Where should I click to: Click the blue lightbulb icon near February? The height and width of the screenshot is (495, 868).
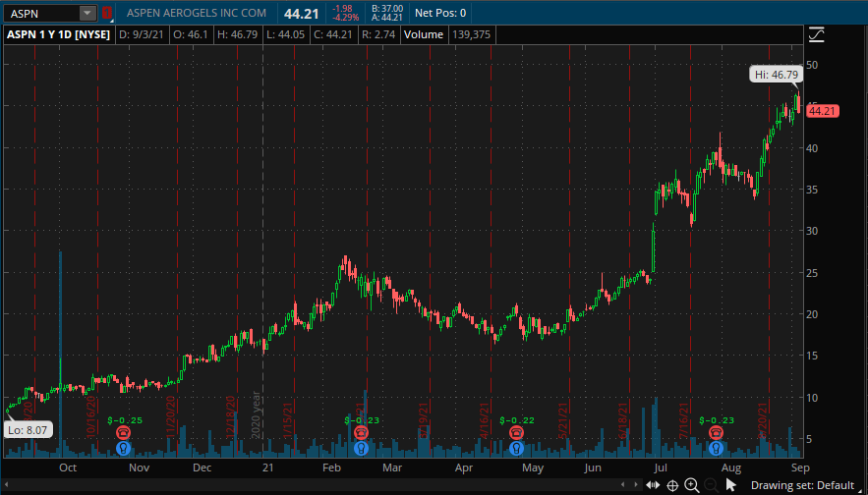pyautogui.click(x=362, y=448)
